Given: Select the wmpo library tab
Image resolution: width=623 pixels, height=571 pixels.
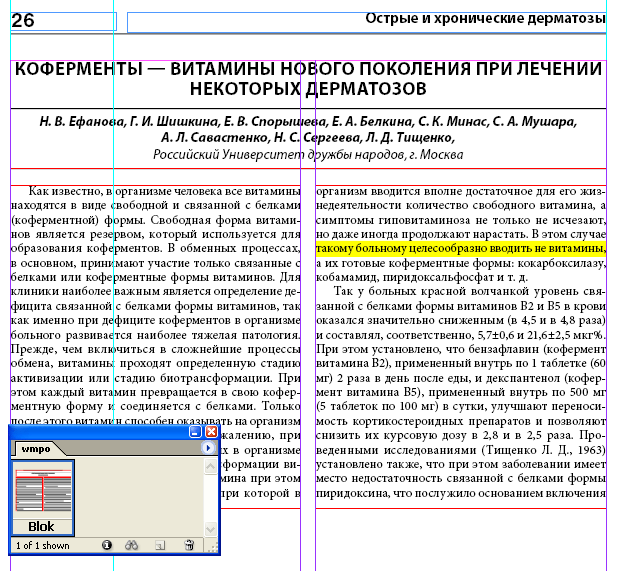Looking at the screenshot, I should click(36, 449).
